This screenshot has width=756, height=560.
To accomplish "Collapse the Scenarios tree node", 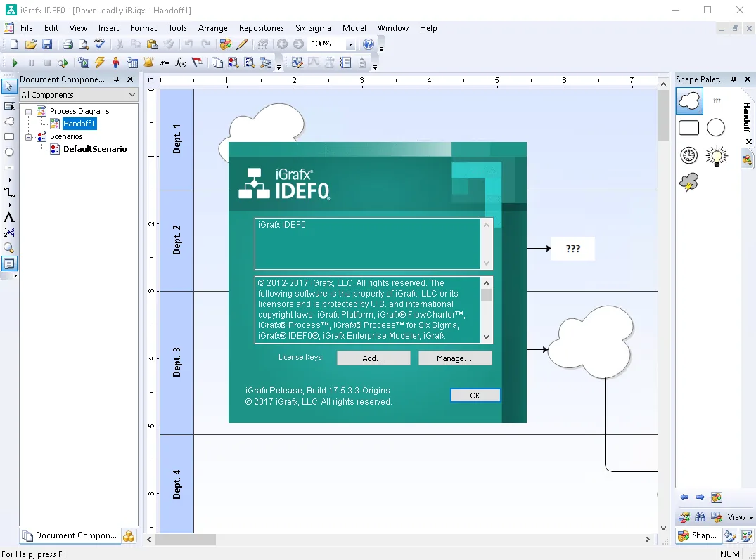I will tap(28, 137).
